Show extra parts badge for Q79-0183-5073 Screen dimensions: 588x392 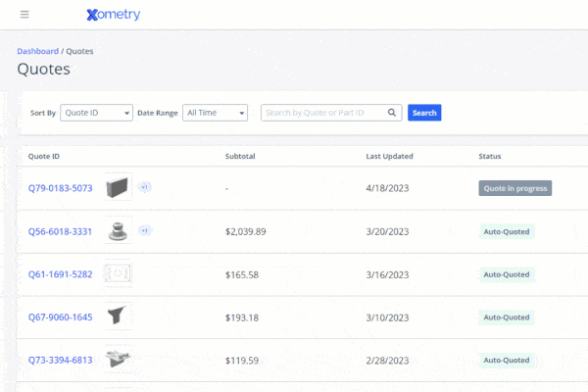point(145,187)
